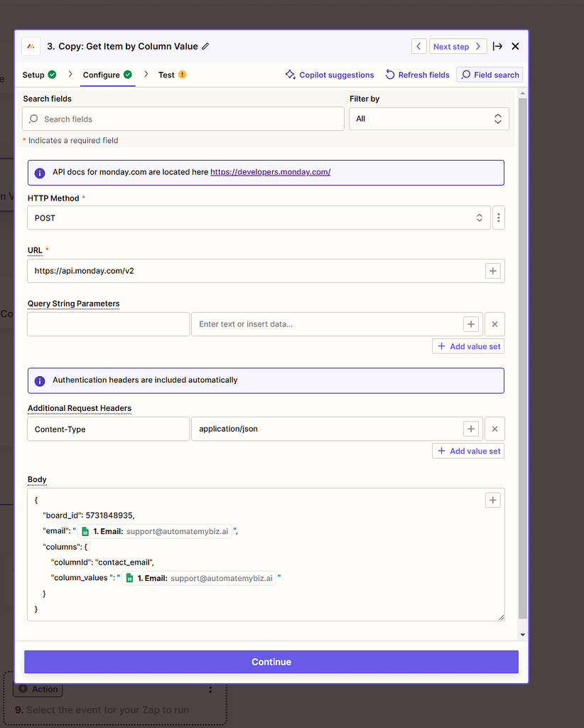Open Field search
The width and height of the screenshot is (584, 728).
pyautogui.click(x=489, y=75)
